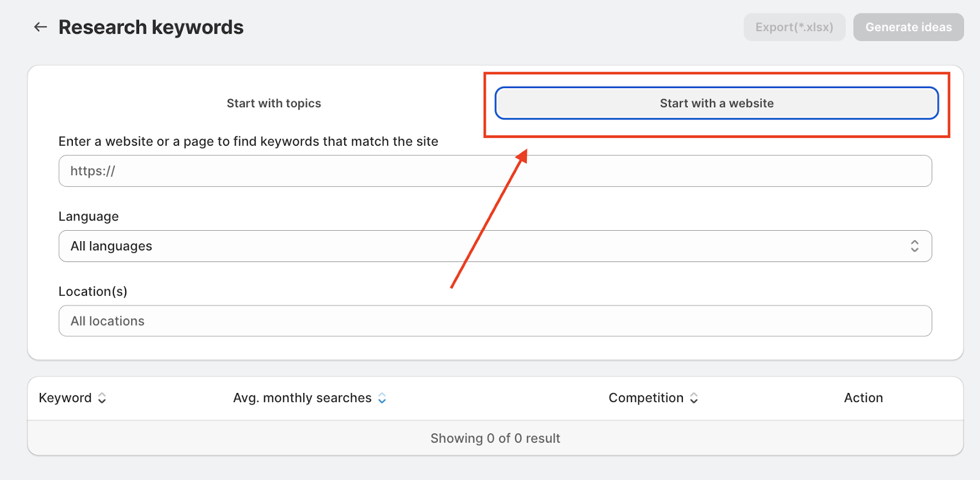The image size is (980, 480).
Task: Click sort arrows beside Avg. monthly searches
Action: click(x=382, y=398)
